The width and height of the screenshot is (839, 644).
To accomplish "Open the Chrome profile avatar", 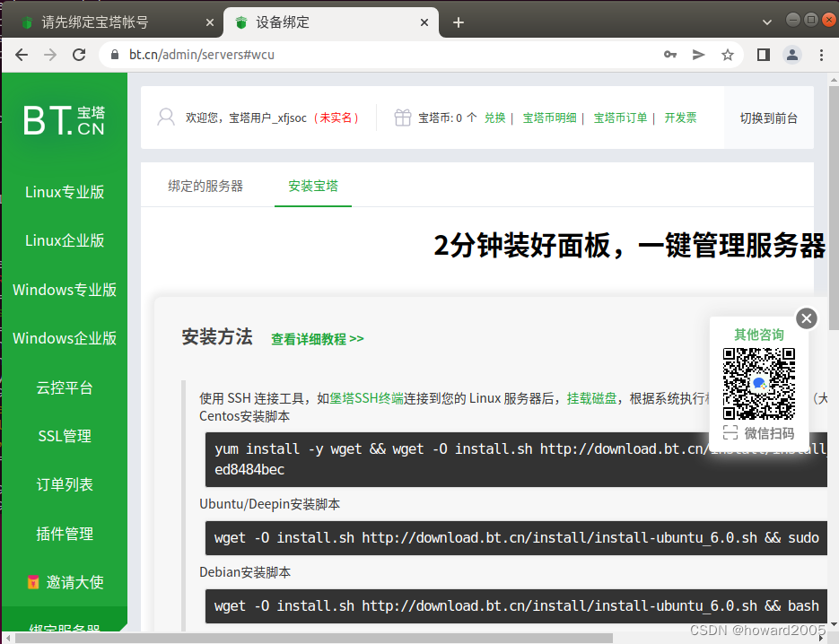I will (792, 55).
